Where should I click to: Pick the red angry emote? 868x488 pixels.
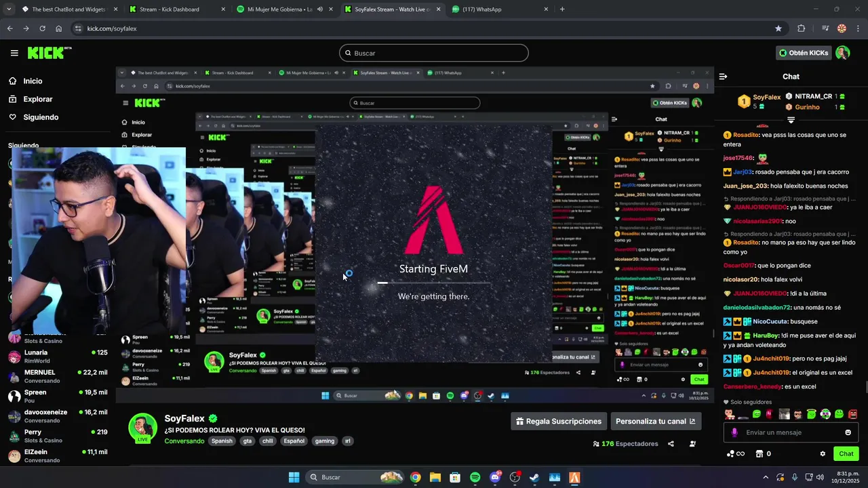coord(852,414)
